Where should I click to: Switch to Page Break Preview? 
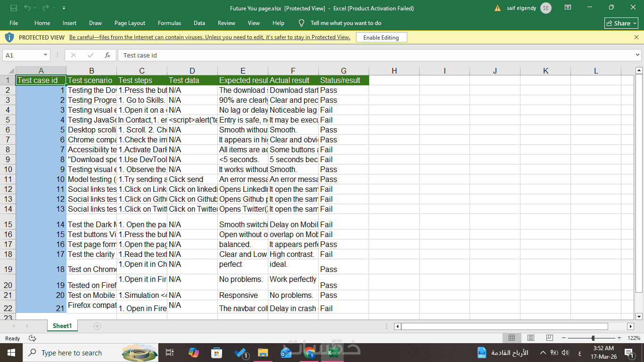pos(549,338)
